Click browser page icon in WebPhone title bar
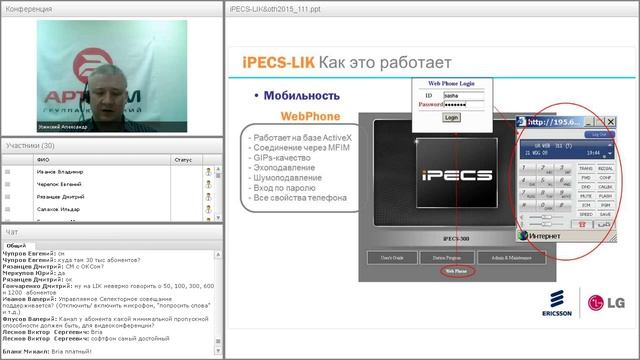The width and height of the screenshot is (640, 360). click(521, 122)
